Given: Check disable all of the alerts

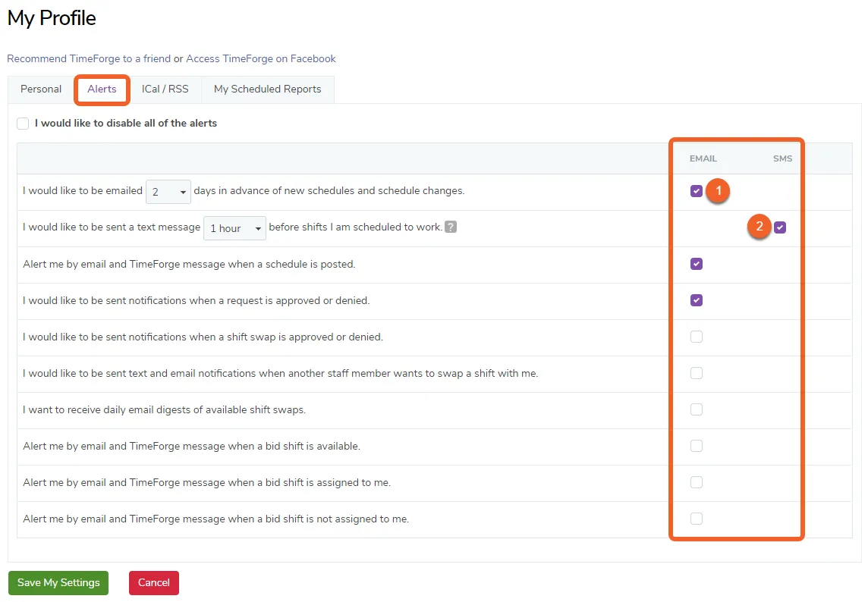Looking at the screenshot, I should (23, 124).
